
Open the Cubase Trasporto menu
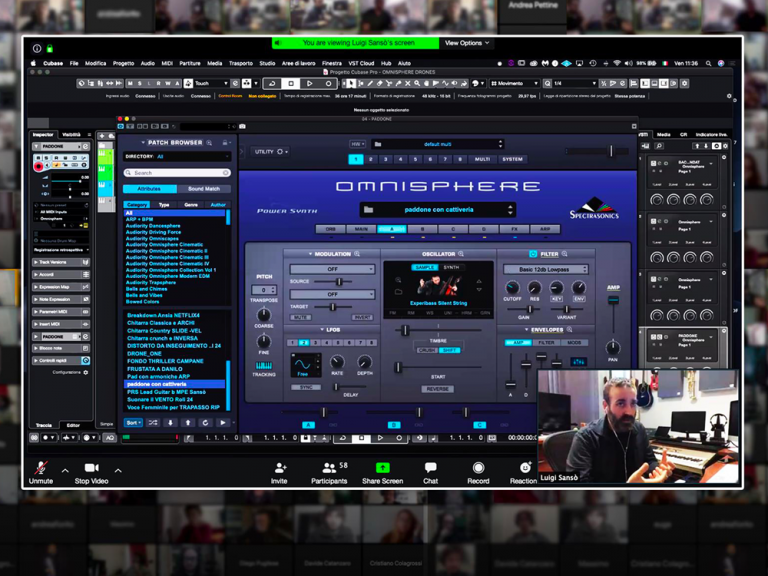pos(240,63)
